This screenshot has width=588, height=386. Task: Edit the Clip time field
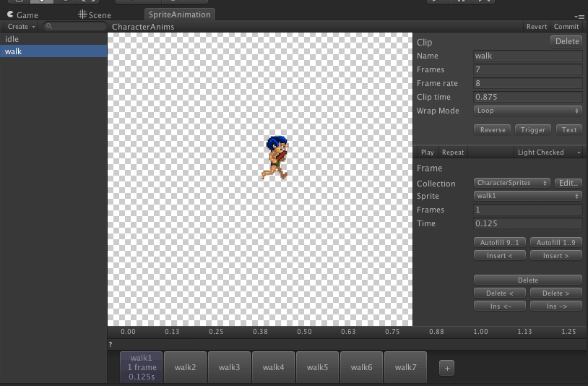[x=527, y=97]
